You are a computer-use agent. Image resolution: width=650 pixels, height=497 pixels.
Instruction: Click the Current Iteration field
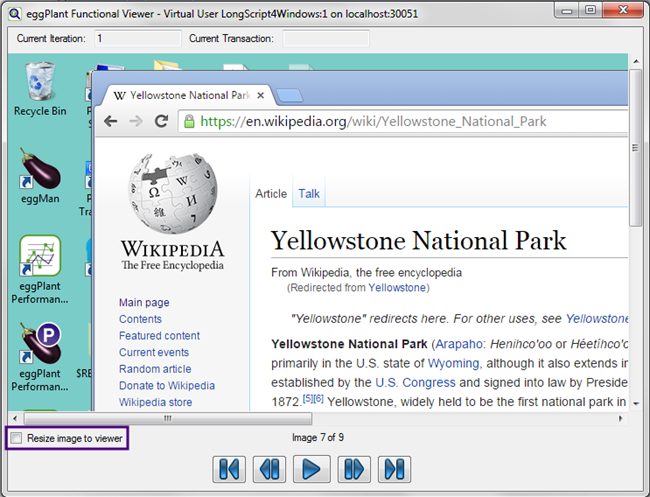click(137, 38)
